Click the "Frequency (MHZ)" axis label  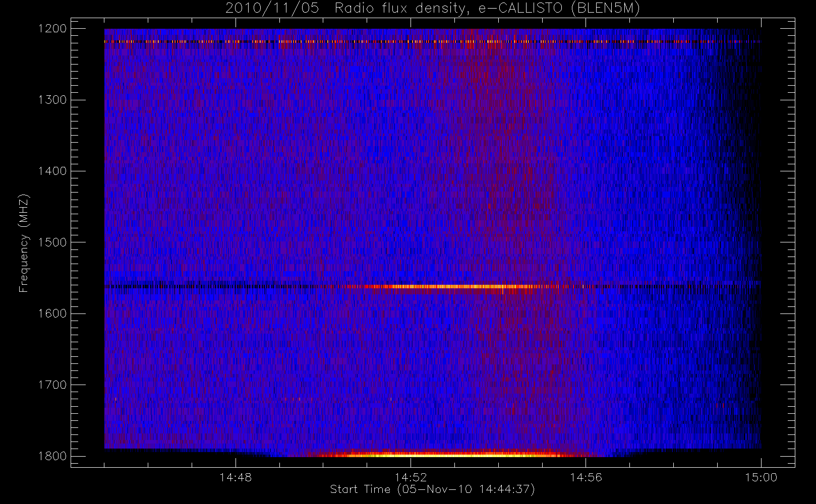tap(24, 243)
